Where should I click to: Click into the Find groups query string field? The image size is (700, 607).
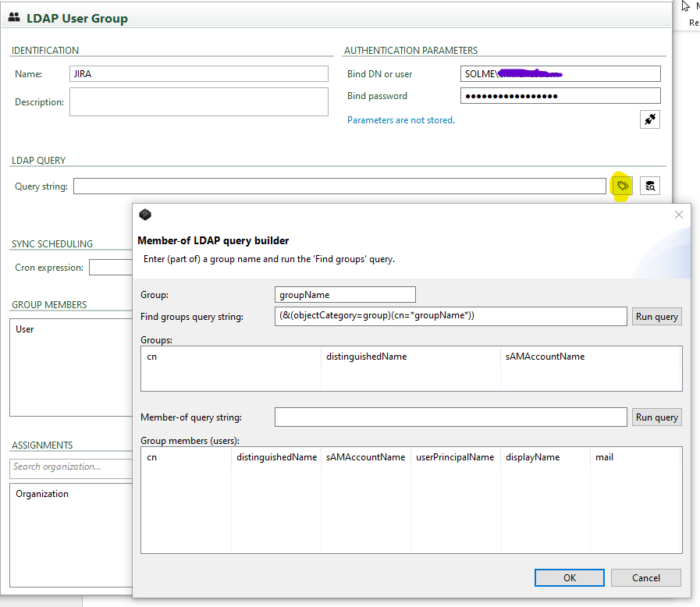point(450,316)
